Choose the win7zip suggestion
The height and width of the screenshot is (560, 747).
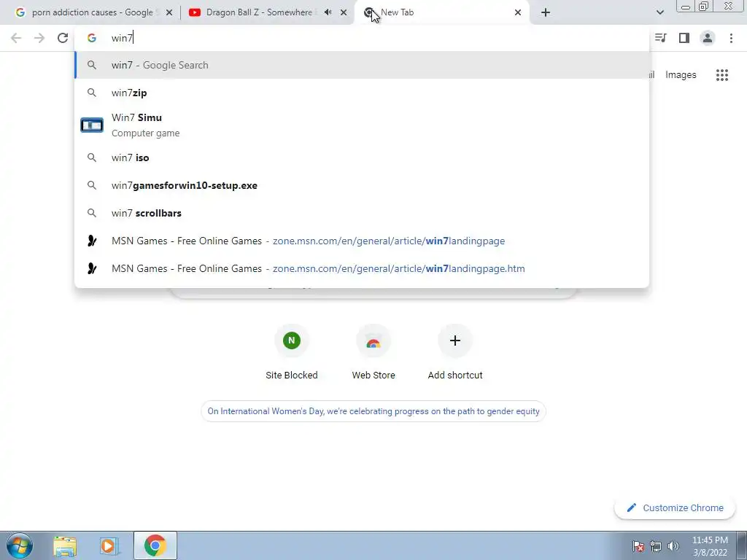coord(362,93)
